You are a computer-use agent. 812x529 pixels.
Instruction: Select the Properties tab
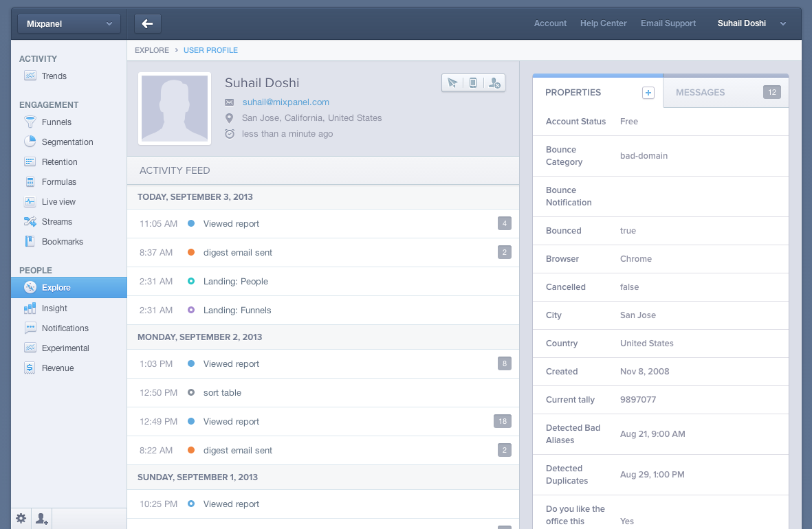coord(573,93)
